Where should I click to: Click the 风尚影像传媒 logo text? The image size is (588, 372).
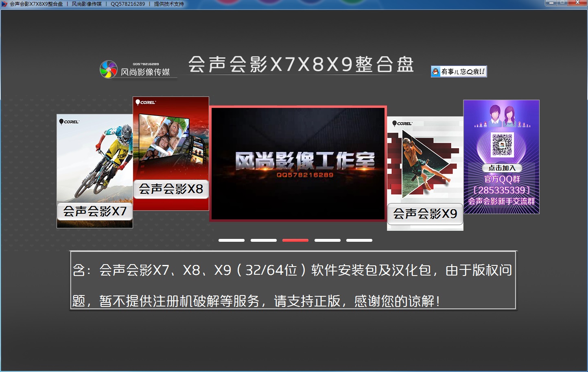tap(145, 72)
